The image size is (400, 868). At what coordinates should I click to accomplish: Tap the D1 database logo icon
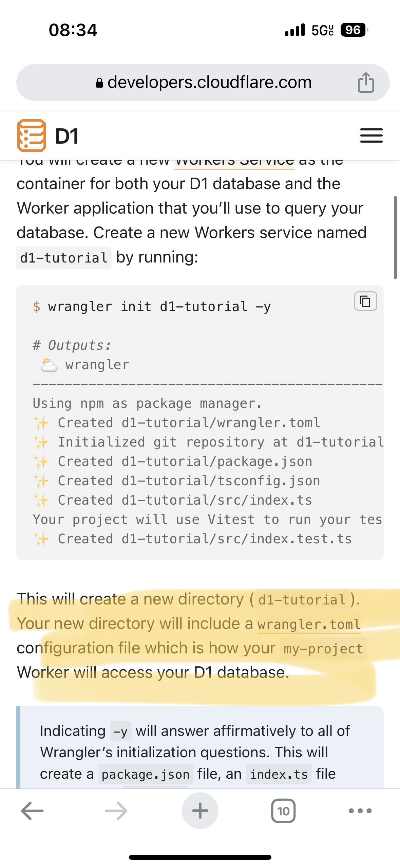pos(32,135)
